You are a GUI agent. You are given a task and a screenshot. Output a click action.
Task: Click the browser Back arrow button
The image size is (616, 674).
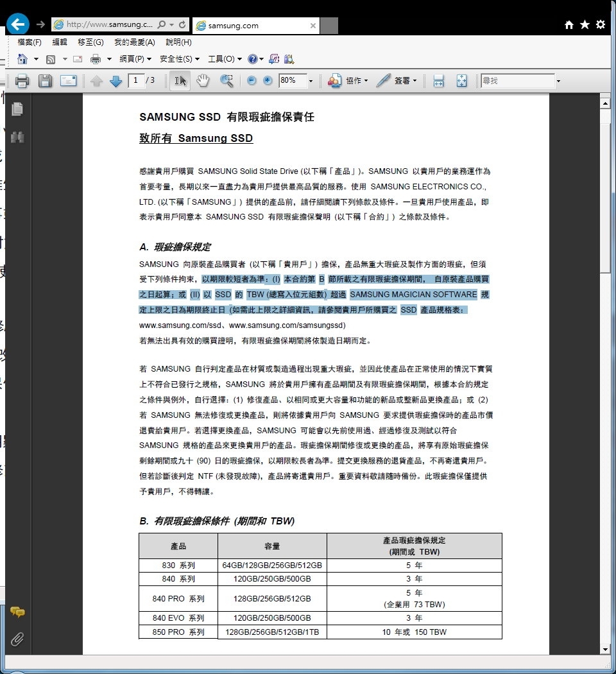17,24
